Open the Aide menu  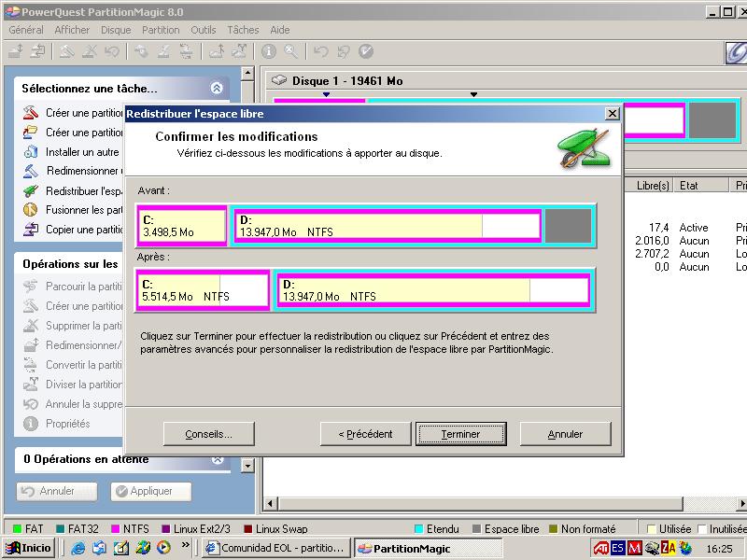tap(279, 30)
